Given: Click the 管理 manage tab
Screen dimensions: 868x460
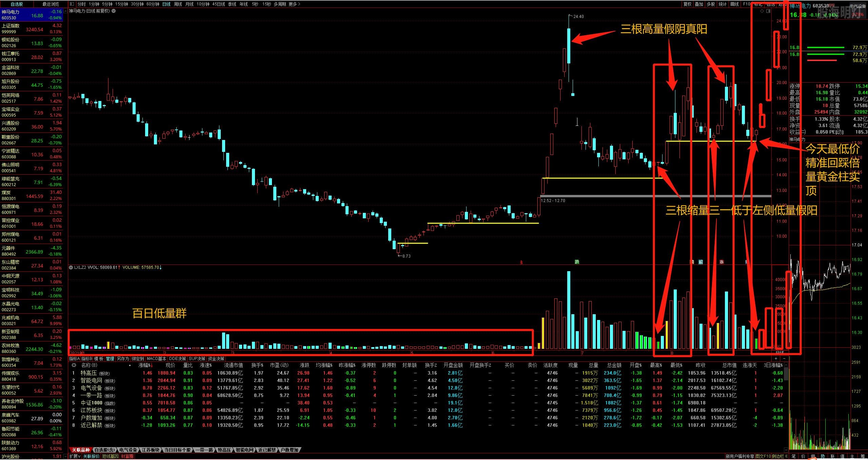Looking at the screenshot, I should click(110, 359).
